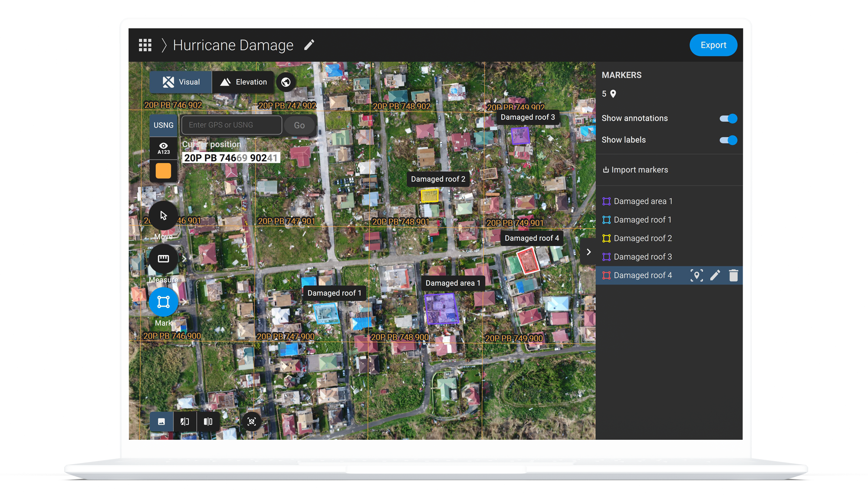Screen dimensions: 868x498
Task: Switch to Elevation view tab
Action: (x=243, y=82)
